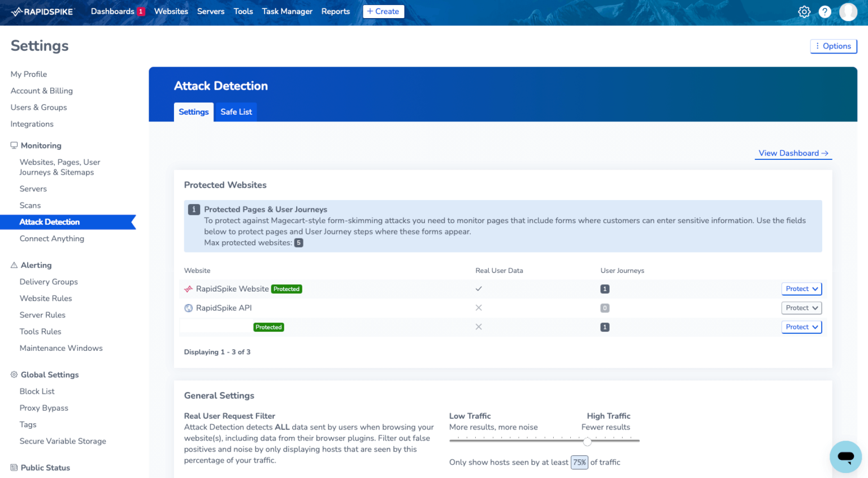The width and height of the screenshot is (868, 478).
Task: Click the Alerting warning triangle icon
Action: [x=14, y=264]
